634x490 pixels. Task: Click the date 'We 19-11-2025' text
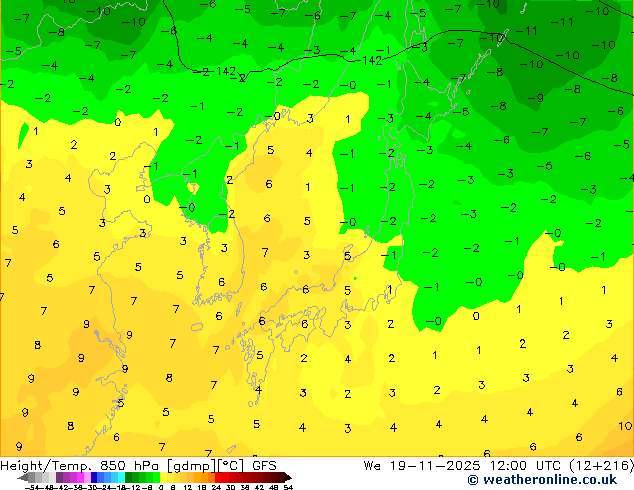point(422,466)
